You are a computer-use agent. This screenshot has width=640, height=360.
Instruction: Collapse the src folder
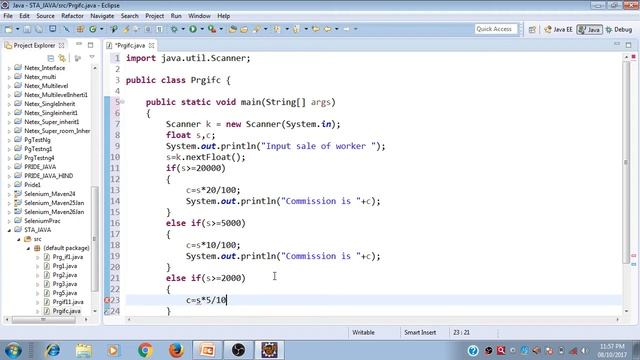click(x=19, y=239)
